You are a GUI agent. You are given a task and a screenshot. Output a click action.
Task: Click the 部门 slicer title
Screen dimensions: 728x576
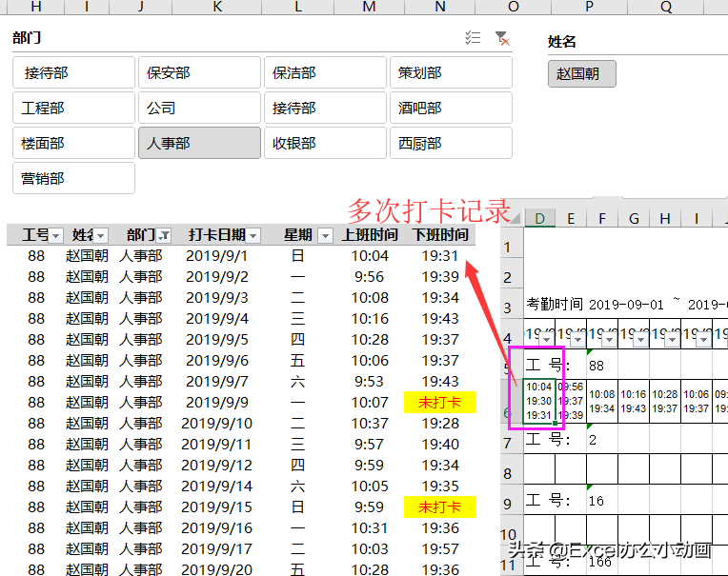27,37
